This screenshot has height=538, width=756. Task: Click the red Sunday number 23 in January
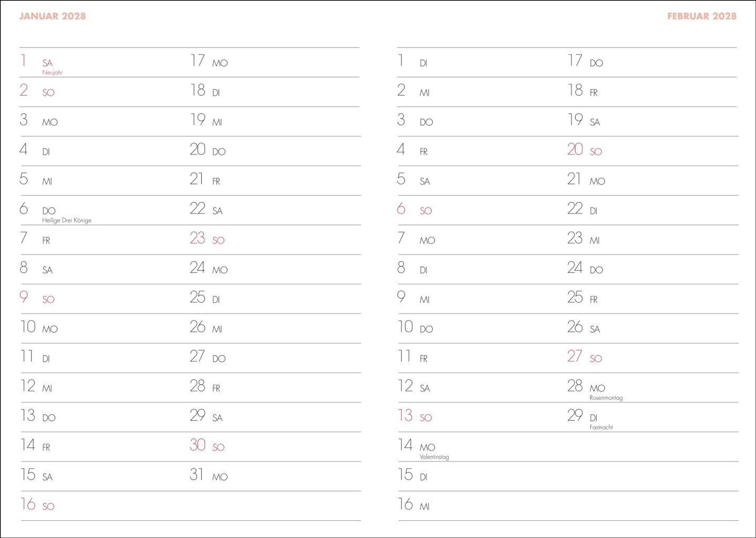(x=197, y=238)
